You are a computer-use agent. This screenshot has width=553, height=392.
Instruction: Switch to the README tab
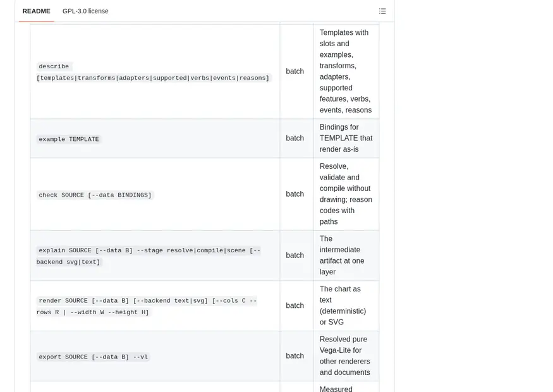tap(36, 11)
